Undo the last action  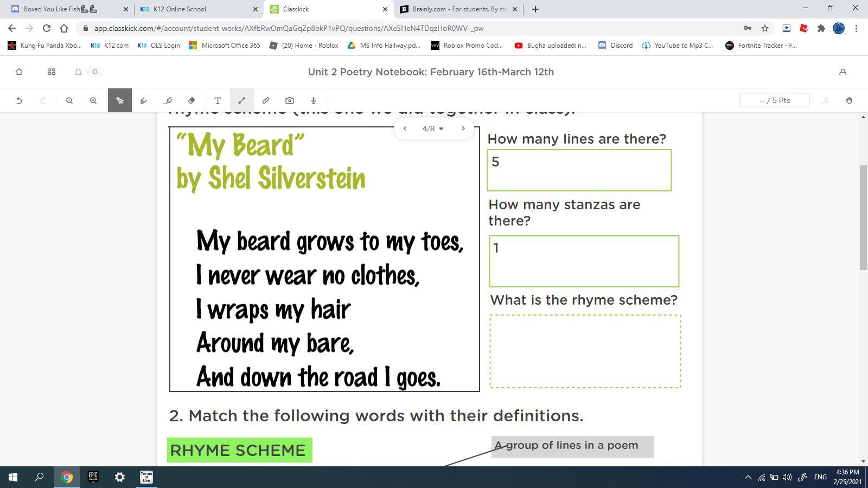[19, 100]
